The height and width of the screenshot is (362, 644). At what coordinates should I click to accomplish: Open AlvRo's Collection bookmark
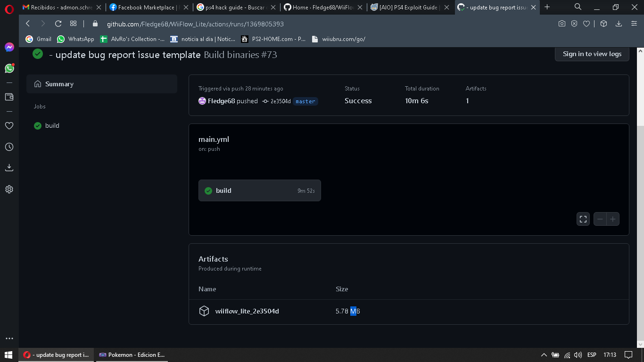(132, 39)
